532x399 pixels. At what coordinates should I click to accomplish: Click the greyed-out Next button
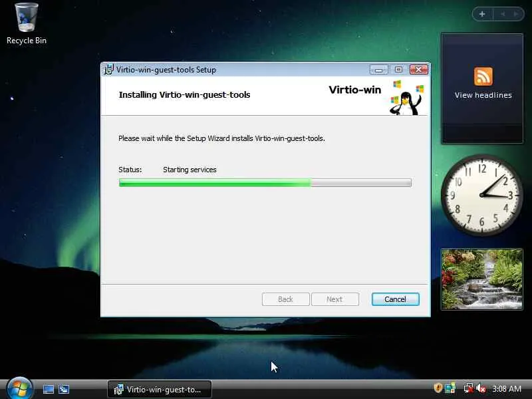tap(335, 299)
